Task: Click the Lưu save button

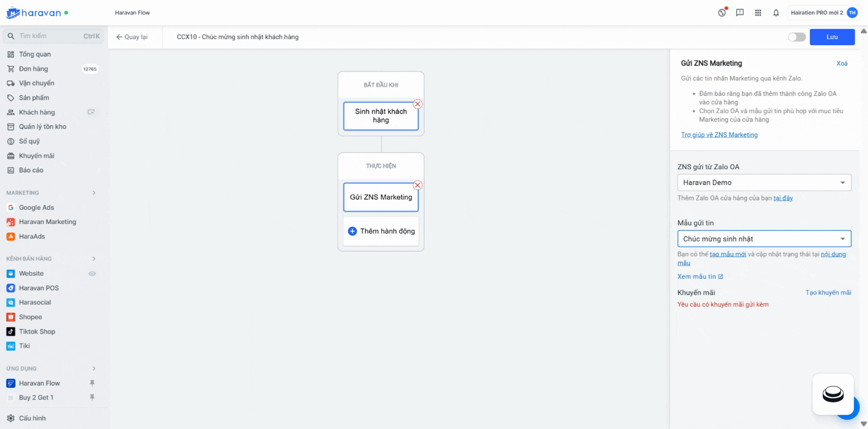Action: click(x=832, y=37)
